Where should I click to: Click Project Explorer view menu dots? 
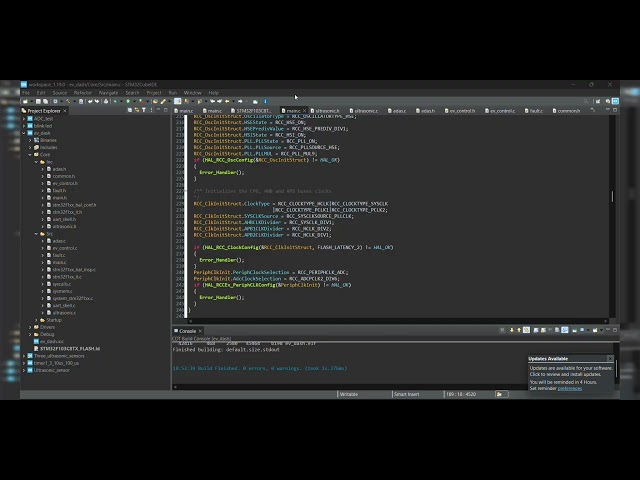[x=151, y=110]
